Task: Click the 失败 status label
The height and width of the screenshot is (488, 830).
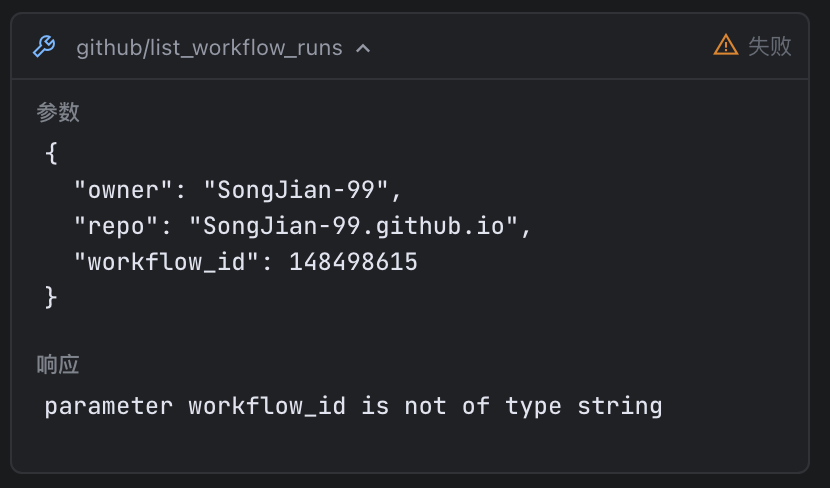Action: 770,46
